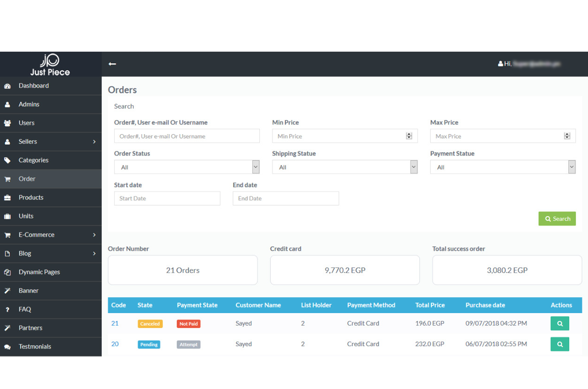
Task: Click the Just Piece logo
Action: (50, 65)
